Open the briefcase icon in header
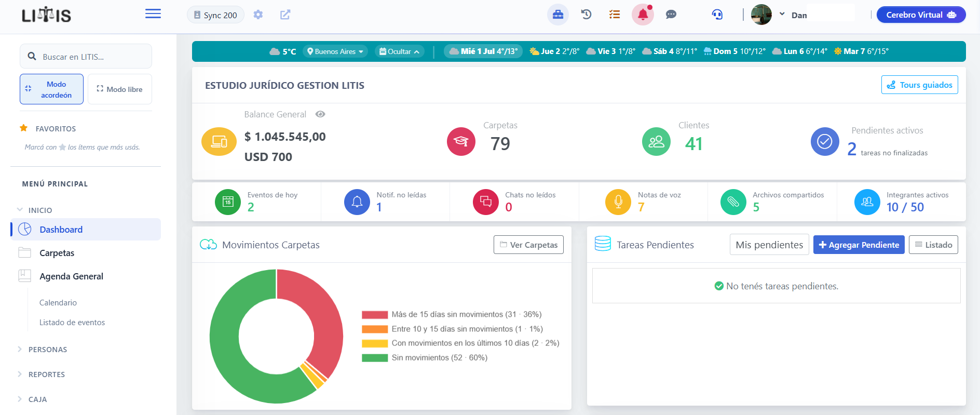Image resolution: width=980 pixels, height=415 pixels. 558,15
